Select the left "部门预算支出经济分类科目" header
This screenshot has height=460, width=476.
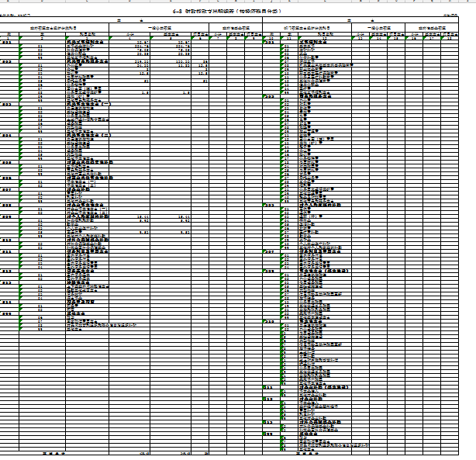(54, 27)
